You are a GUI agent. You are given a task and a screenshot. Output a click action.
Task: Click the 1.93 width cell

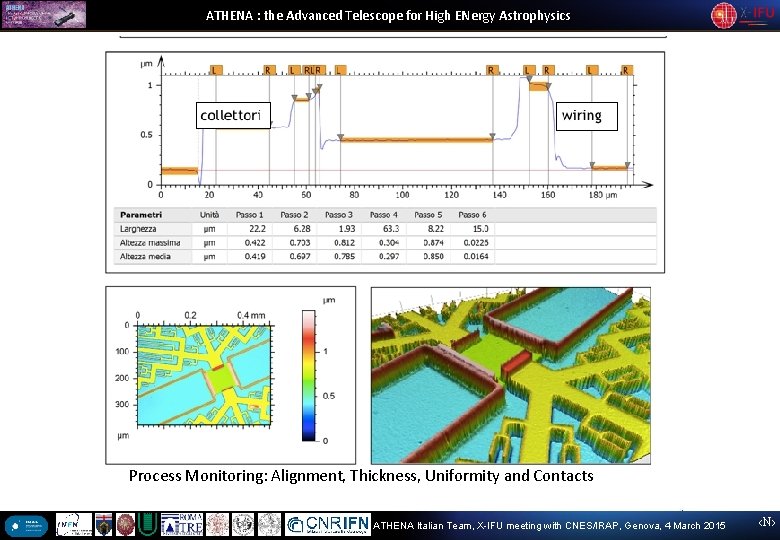click(347, 229)
